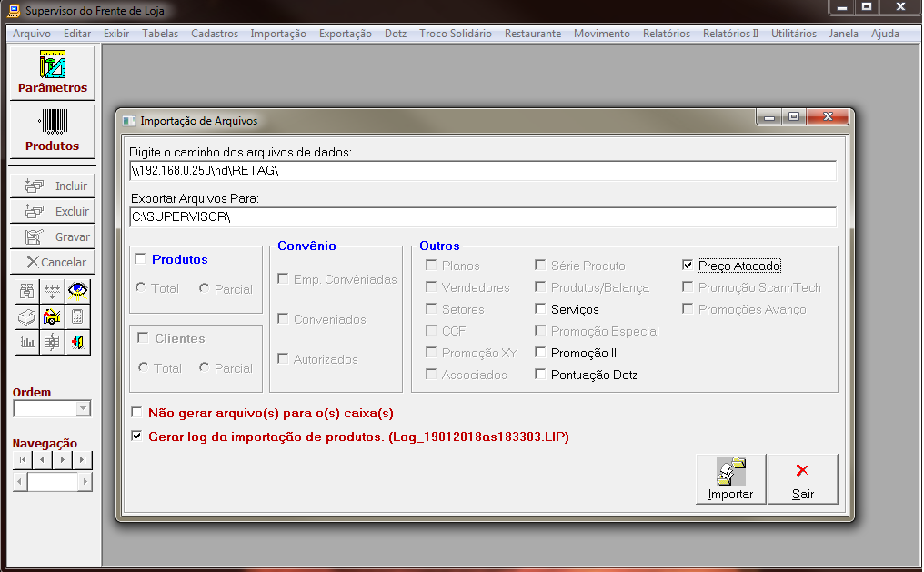Screen dimensions: 924x572
Task: Expand the Ordem dropdown
Action: [83, 409]
